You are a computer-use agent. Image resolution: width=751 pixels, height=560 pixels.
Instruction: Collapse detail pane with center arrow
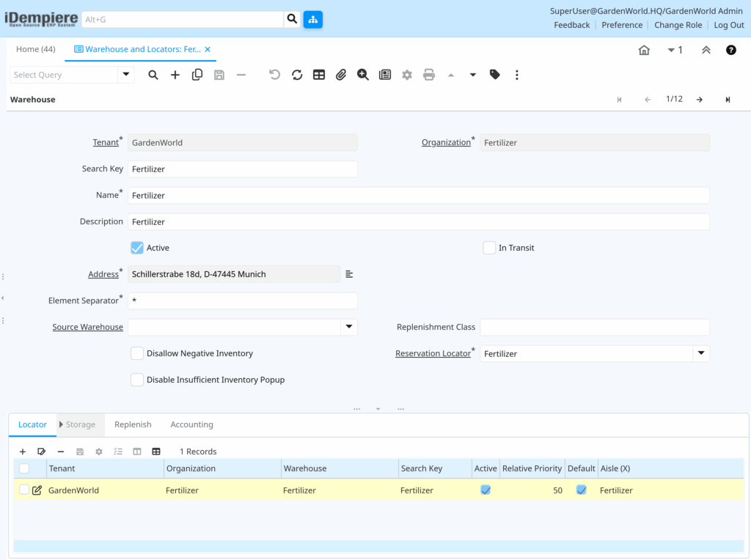point(378,409)
